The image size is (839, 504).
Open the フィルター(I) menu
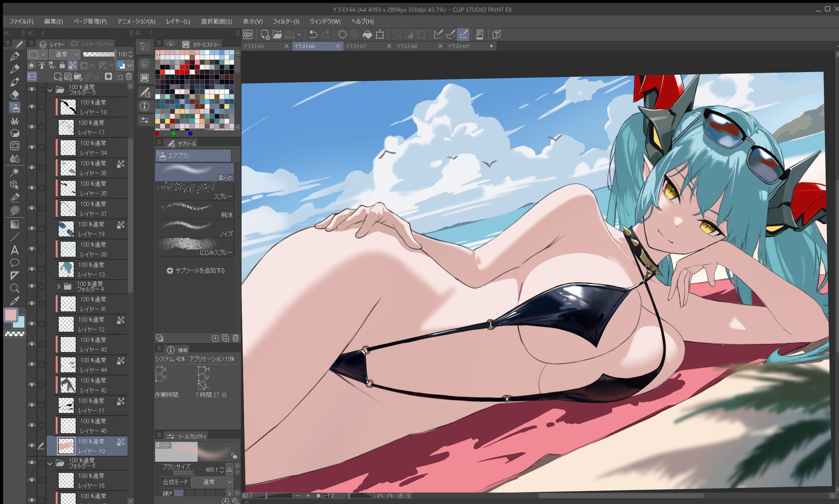pos(286,21)
